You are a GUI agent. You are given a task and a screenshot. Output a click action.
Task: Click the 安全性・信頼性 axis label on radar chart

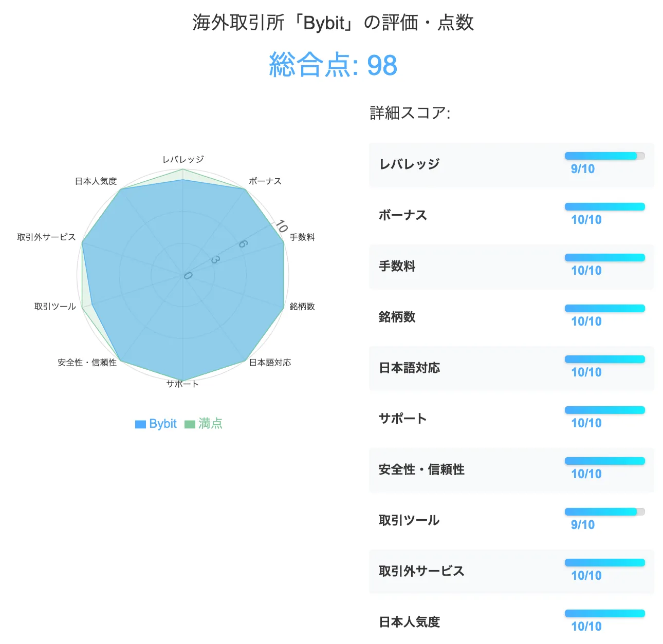pos(87,363)
